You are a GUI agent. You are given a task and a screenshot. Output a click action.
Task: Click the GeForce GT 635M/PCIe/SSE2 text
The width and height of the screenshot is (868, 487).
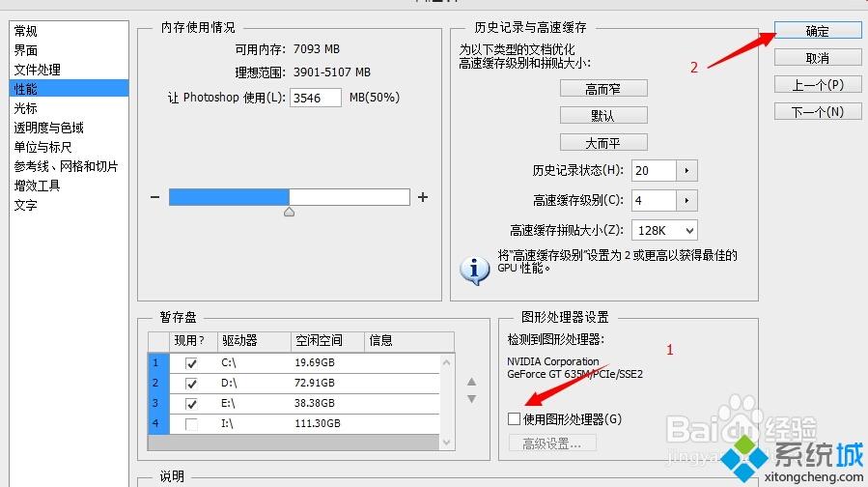(x=574, y=375)
